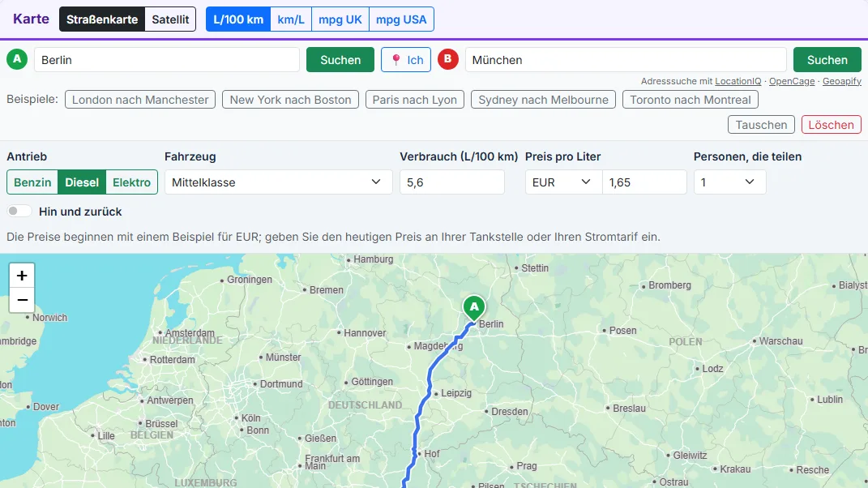
Task: Select Diesel as drive type
Action: tap(82, 182)
